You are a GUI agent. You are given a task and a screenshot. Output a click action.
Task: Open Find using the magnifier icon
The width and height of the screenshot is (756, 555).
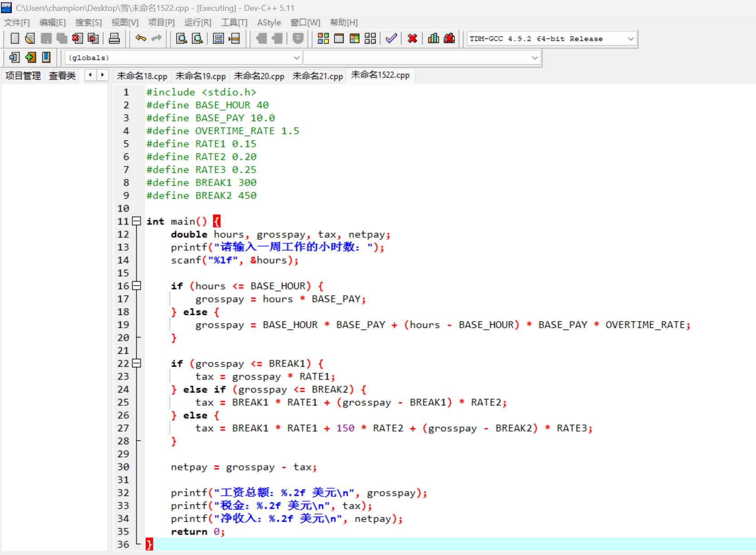coord(182,39)
